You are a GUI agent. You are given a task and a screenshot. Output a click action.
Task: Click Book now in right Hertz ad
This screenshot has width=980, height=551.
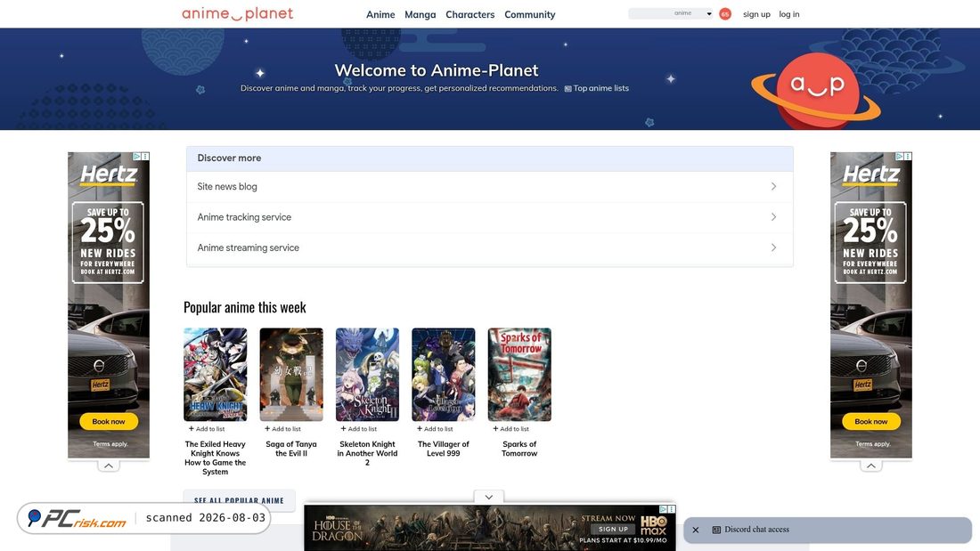click(871, 421)
